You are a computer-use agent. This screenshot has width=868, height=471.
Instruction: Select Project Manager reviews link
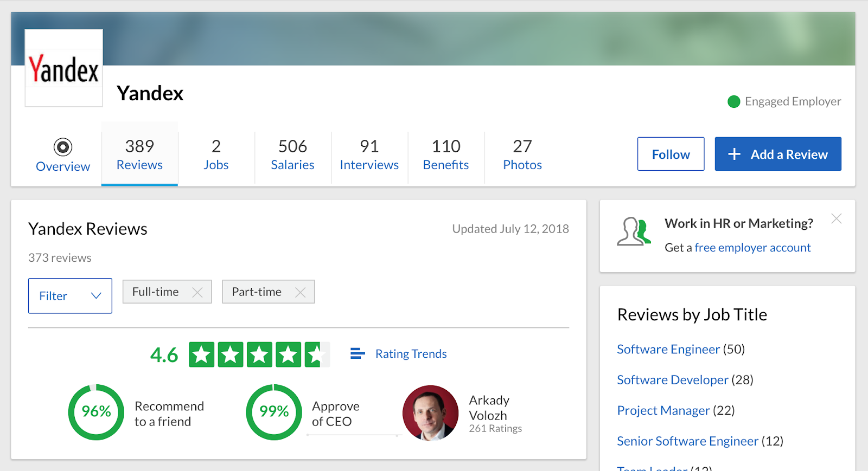(663, 411)
